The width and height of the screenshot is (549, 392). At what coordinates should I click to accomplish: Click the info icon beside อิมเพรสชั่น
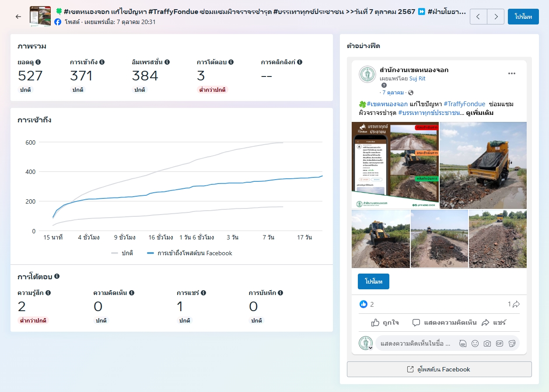tap(167, 62)
